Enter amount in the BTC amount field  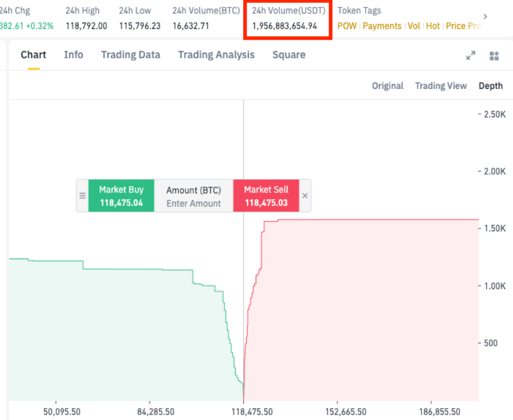coord(194,203)
